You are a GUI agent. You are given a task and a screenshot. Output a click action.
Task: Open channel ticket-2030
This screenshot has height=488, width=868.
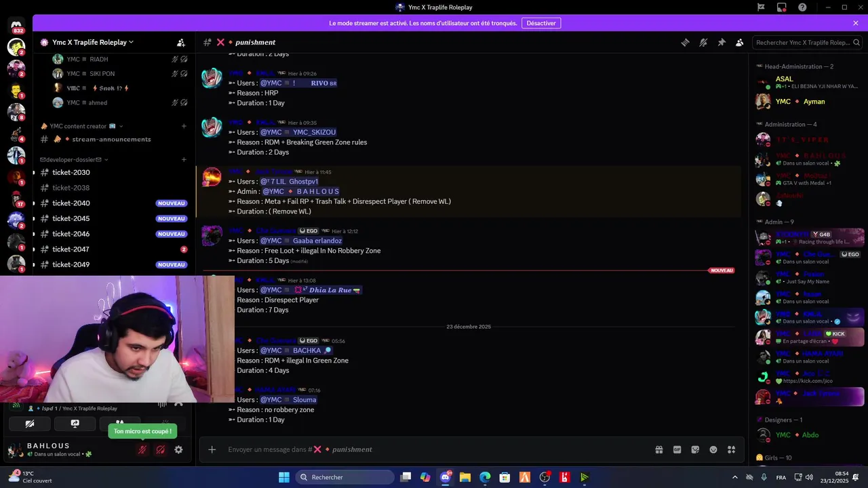click(x=113, y=172)
